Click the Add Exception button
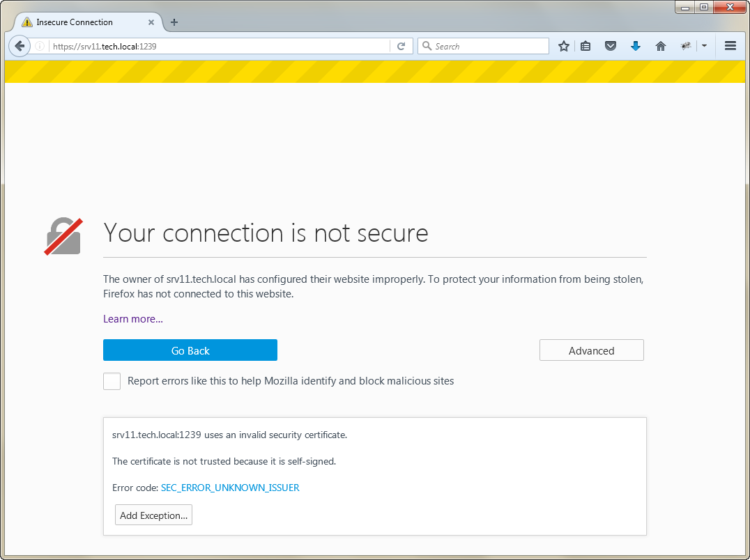The image size is (750, 560). pos(153,515)
